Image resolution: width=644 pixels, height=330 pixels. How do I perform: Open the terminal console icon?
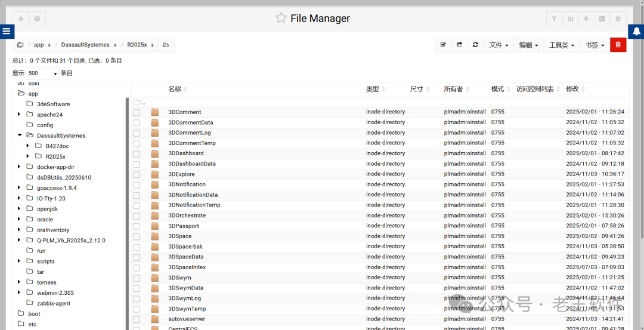click(602, 19)
